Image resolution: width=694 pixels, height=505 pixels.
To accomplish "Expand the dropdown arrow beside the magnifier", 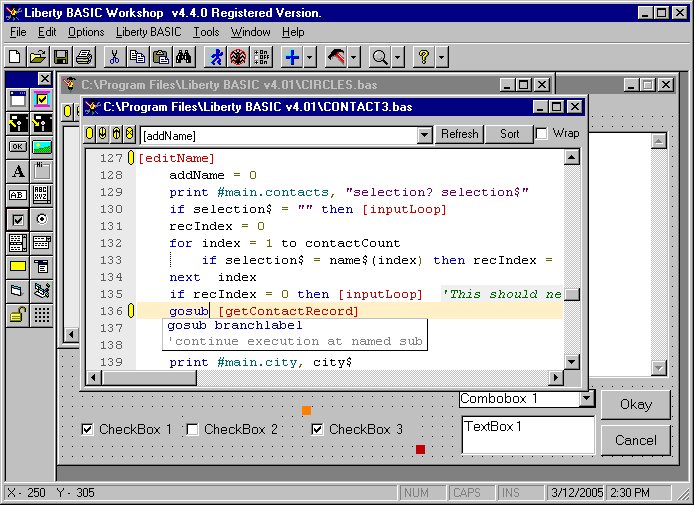I will click(x=397, y=57).
